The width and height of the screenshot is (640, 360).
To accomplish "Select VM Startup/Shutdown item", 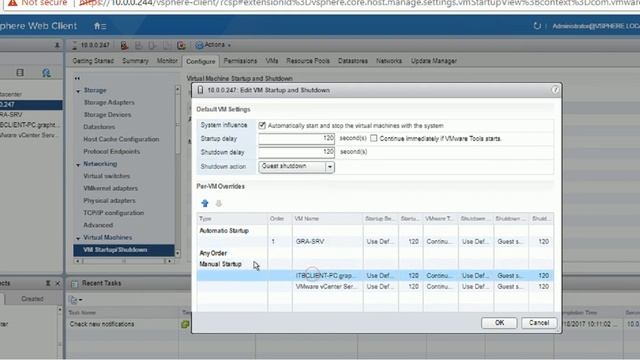I will tap(124, 250).
